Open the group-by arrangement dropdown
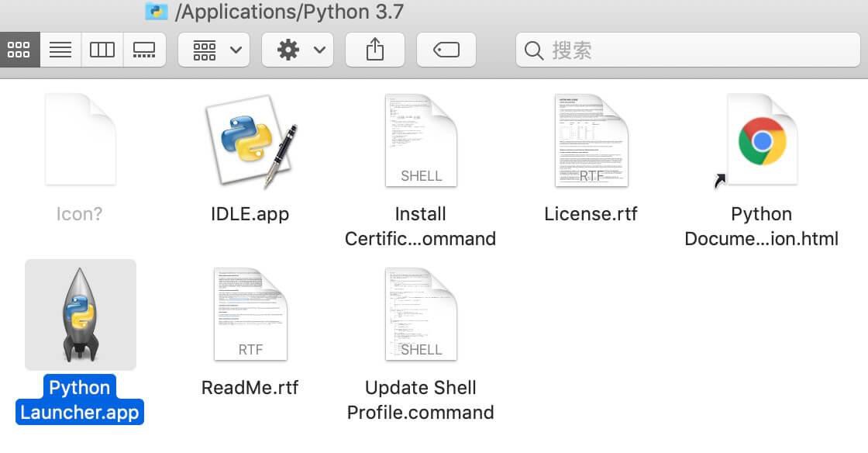This screenshot has height=453, width=868. click(214, 50)
